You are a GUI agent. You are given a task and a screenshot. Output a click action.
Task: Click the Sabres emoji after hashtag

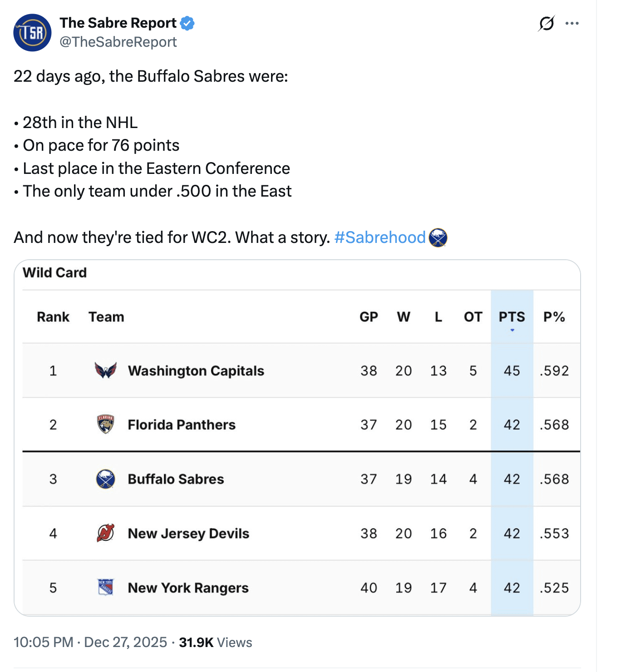438,237
